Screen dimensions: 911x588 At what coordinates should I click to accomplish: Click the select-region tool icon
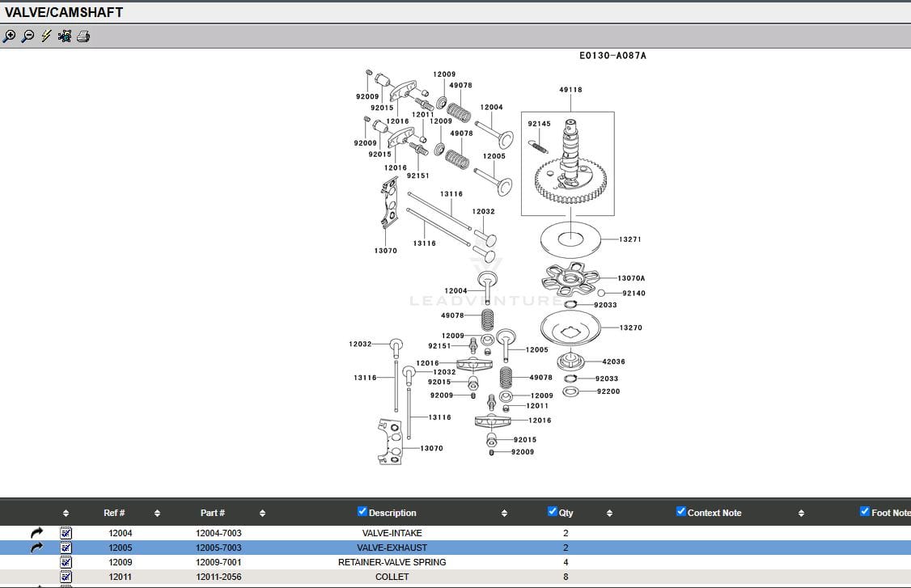[65, 36]
